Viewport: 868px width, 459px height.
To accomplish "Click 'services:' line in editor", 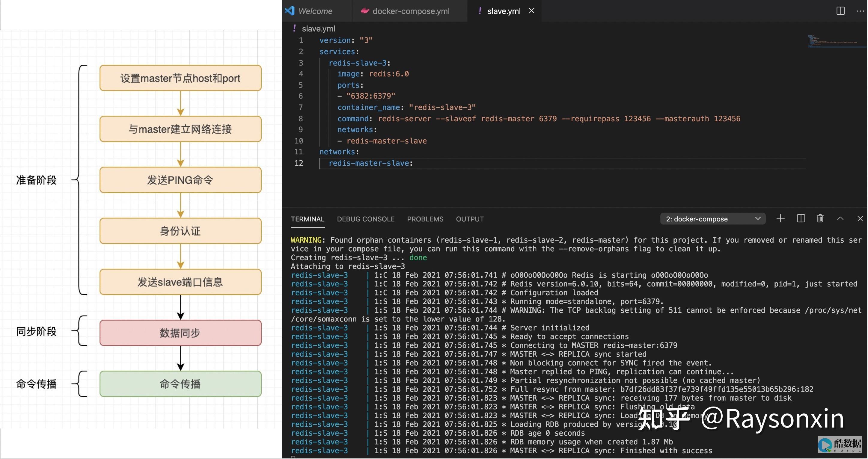I will (339, 52).
